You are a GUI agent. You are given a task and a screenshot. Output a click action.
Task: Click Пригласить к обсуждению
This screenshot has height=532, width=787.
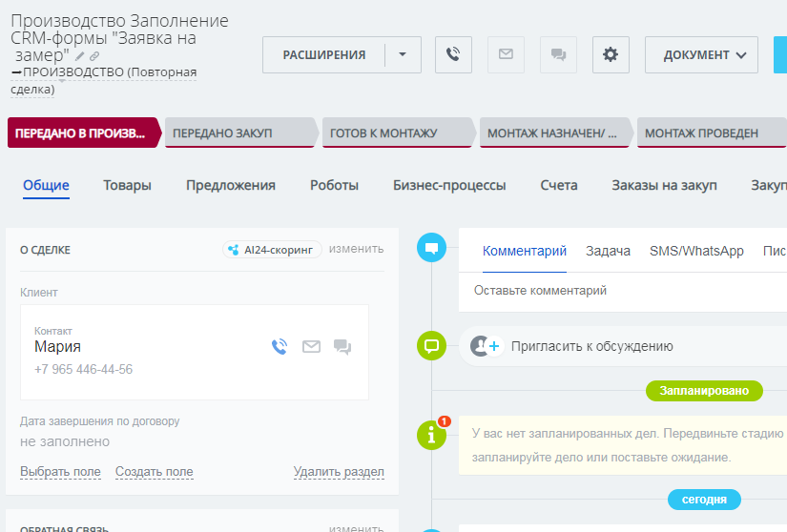(591, 346)
